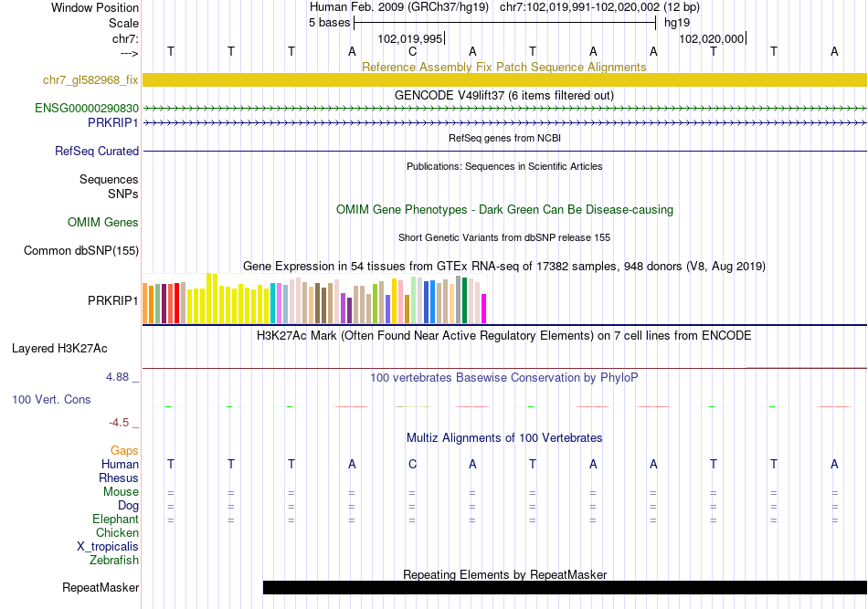The image size is (868, 609).
Task: Open Short Genetic Variants from dbSNP title
Action: 504,237
